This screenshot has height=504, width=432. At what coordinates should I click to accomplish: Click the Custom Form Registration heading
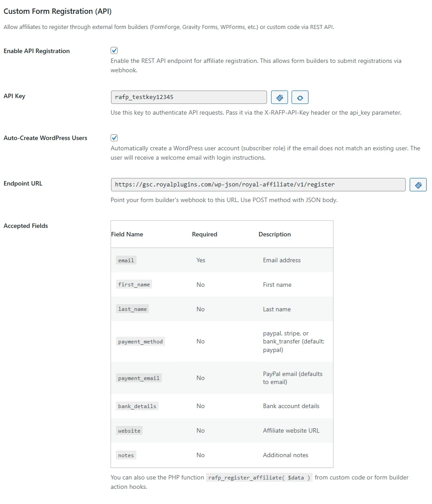tap(58, 11)
